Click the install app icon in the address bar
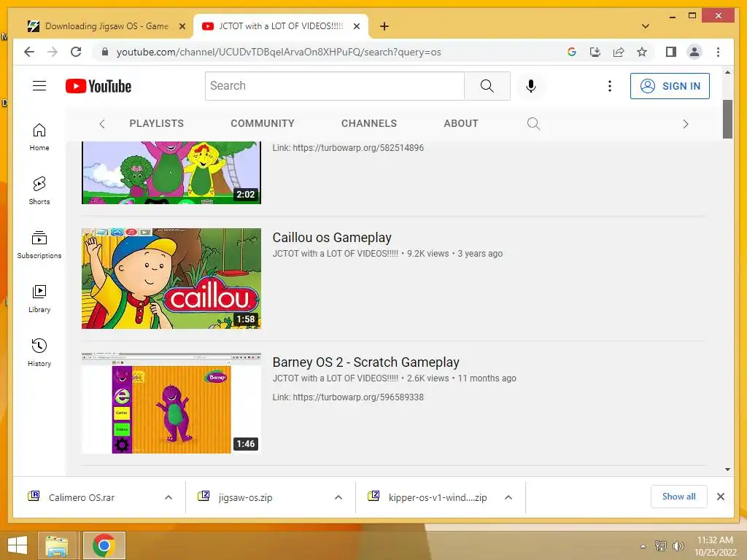 click(x=595, y=52)
